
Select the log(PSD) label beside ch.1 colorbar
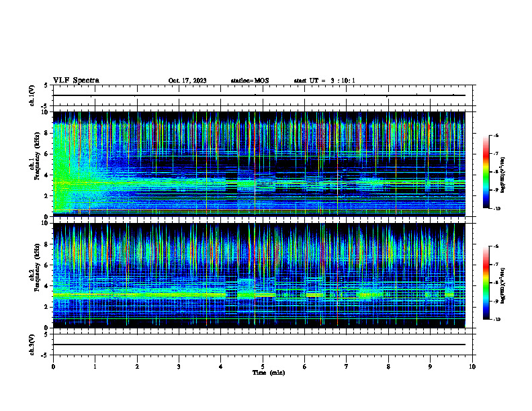click(503, 175)
